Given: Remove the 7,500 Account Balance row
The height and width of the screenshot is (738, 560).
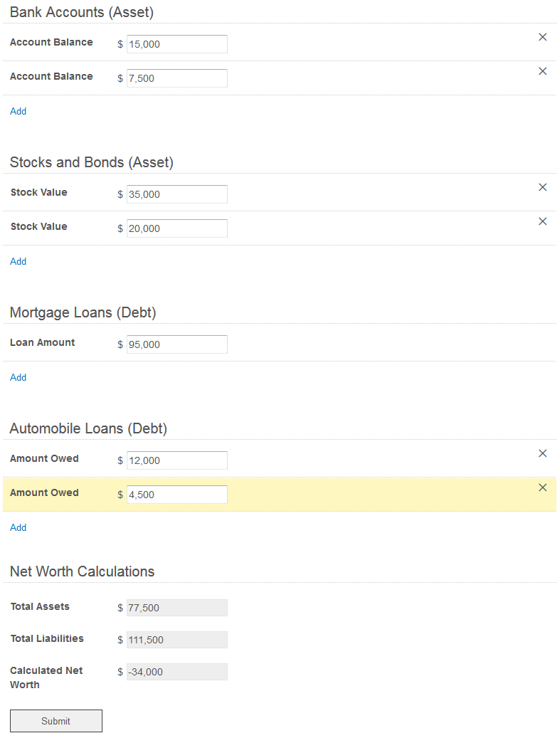Looking at the screenshot, I should (x=542, y=71).
